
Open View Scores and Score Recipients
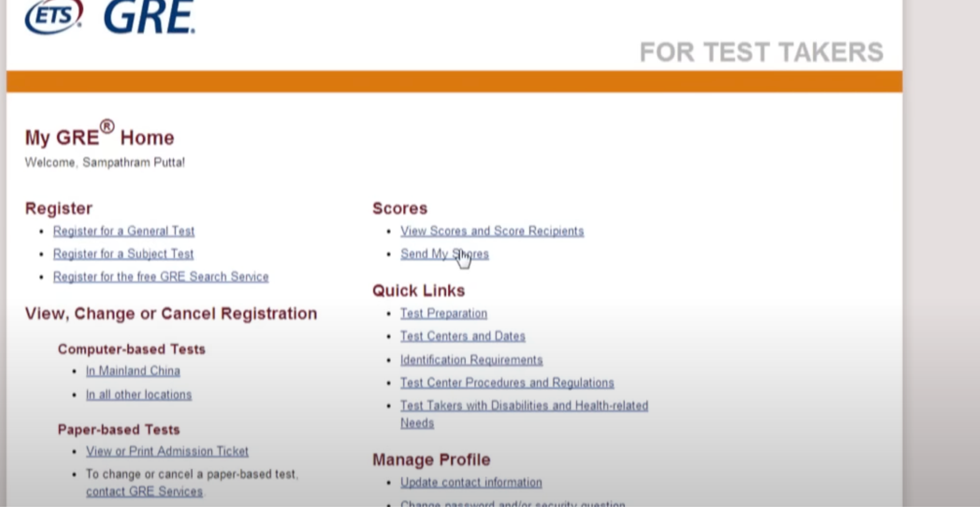[x=492, y=231]
